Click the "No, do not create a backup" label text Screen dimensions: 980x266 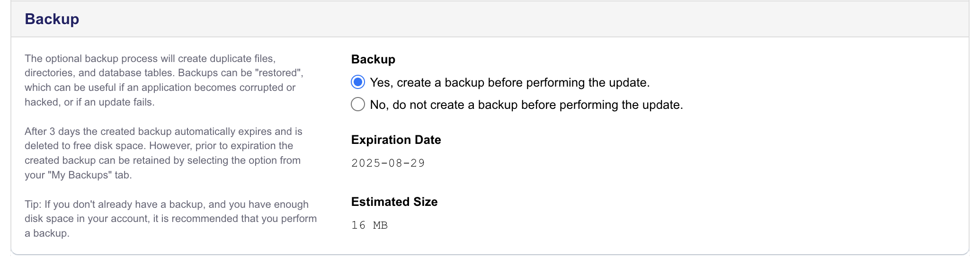point(526,105)
